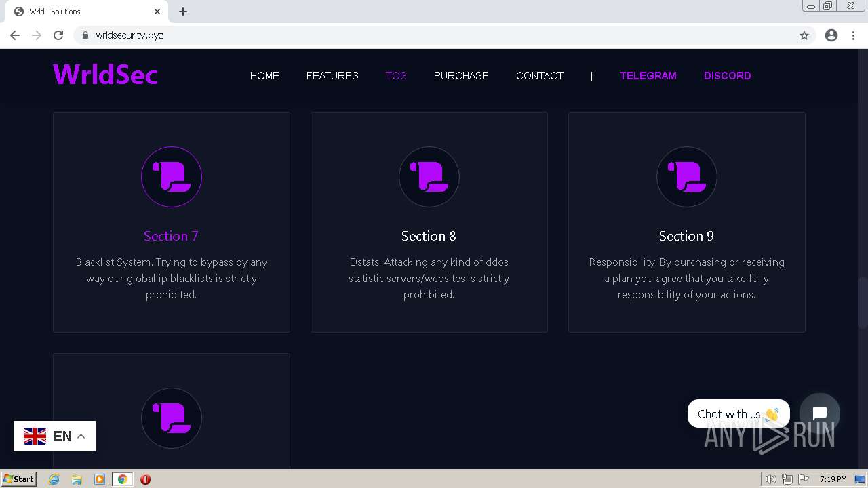Click the Section 7 scroll icon
Screen dimensions: 868x488
172,177
